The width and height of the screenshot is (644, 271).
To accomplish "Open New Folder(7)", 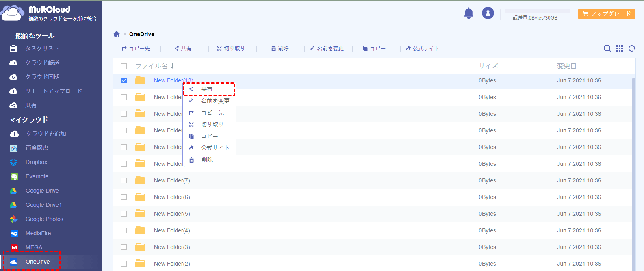I will pos(172,180).
